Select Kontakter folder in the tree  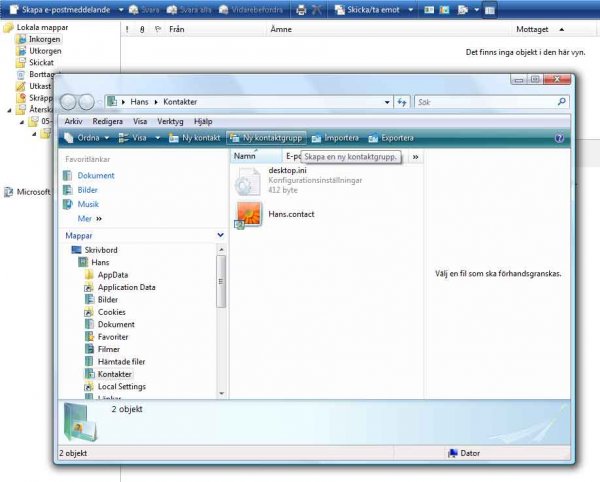114,374
